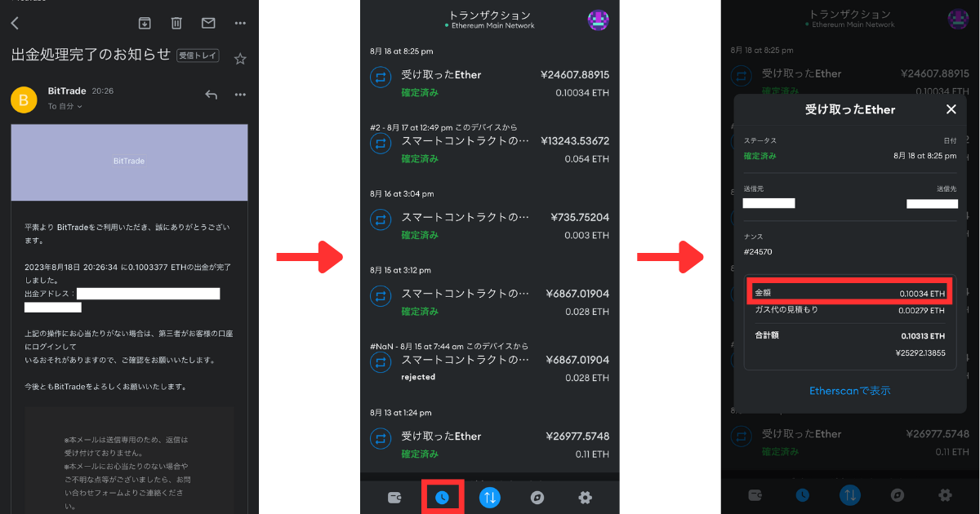Open the ¥735.75204 smart contract transaction

coord(490,226)
